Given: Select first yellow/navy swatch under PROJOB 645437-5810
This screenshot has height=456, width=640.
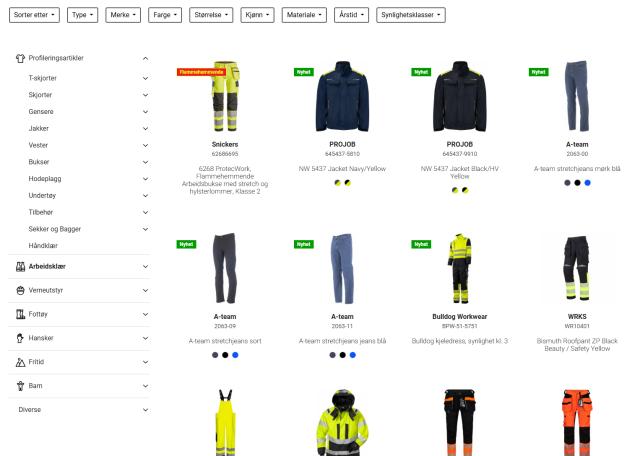Looking at the screenshot, I should pos(337,183).
